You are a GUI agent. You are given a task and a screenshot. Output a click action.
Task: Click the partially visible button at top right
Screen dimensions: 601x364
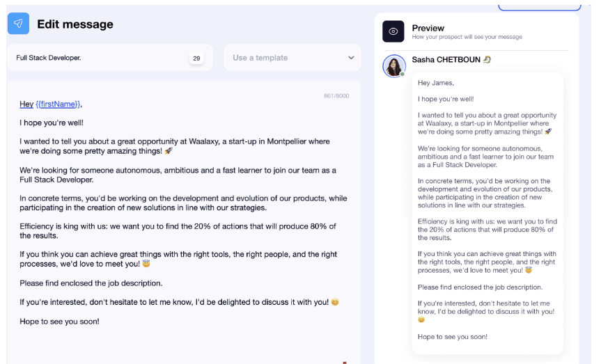coord(539,7)
